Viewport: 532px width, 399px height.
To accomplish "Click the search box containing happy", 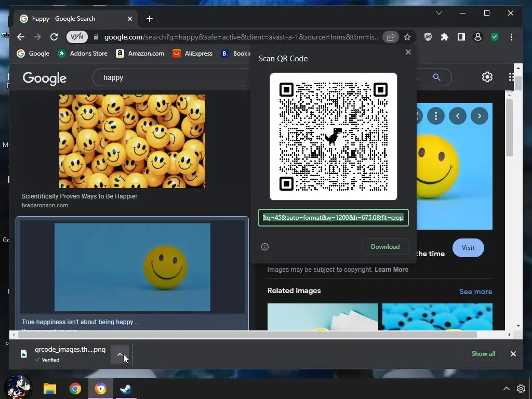I will pyautogui.click(x=171, y=78).
